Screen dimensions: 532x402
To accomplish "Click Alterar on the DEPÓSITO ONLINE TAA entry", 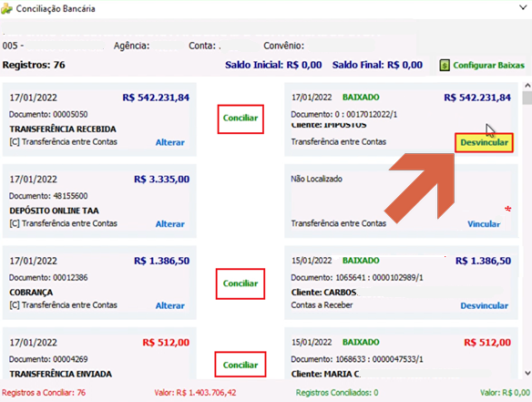I will click(x=170, y=224).
